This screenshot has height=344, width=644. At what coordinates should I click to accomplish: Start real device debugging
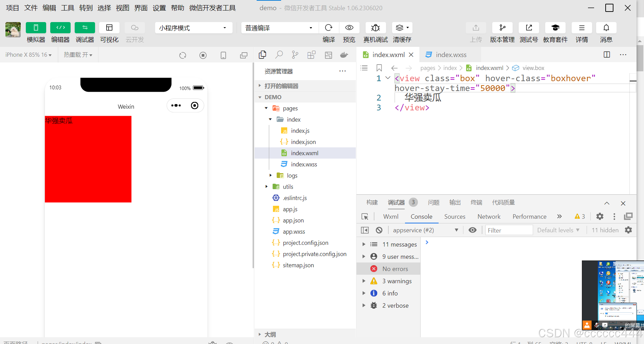(375, 28)
